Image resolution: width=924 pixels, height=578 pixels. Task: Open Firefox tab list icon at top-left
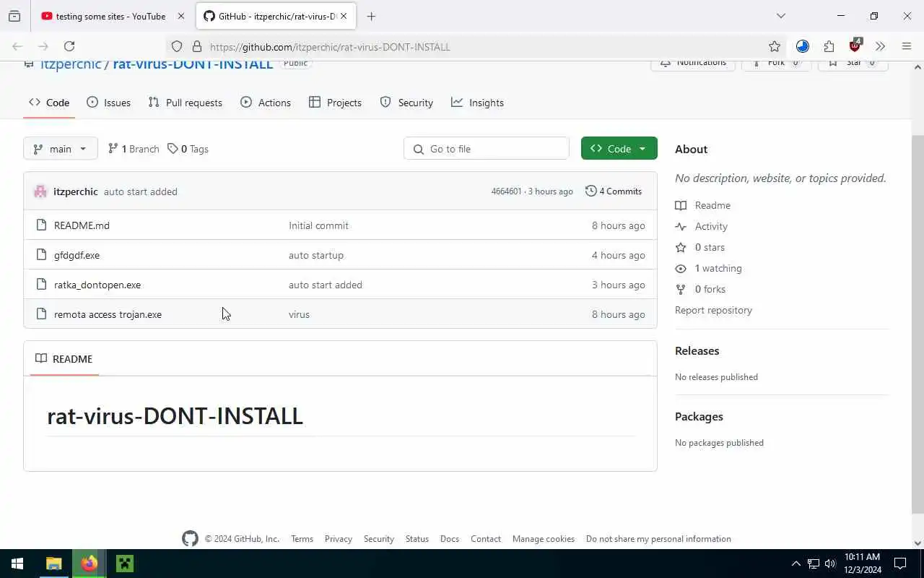pos(14,16)
